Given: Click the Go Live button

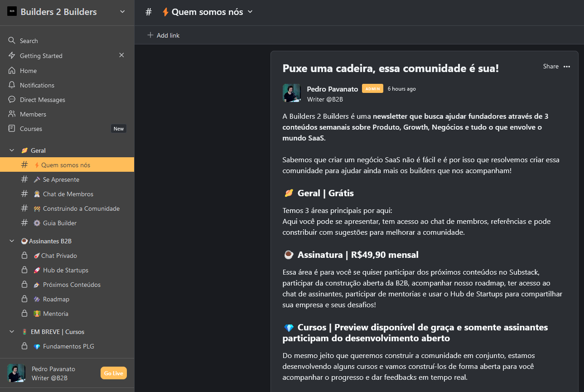Looking at the screenshot, I should (114, 373).
